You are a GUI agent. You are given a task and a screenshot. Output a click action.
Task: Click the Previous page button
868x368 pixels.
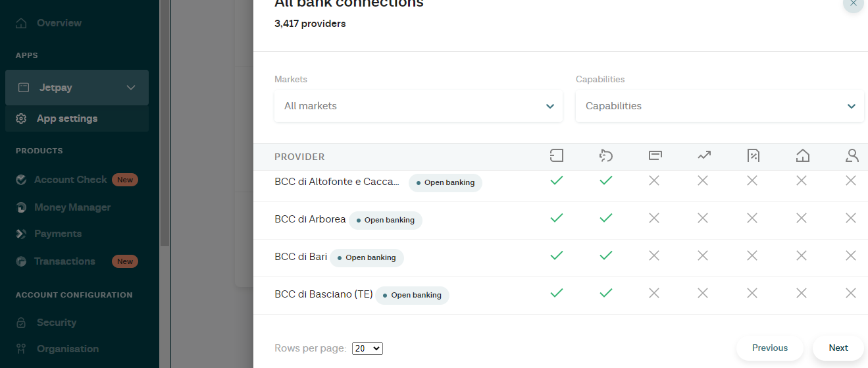point(769,348)
